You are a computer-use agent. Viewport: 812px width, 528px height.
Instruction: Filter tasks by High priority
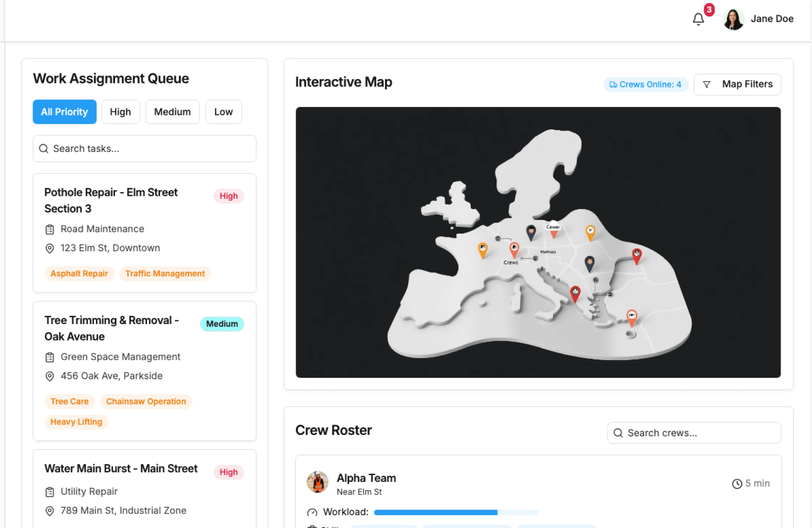121,112
